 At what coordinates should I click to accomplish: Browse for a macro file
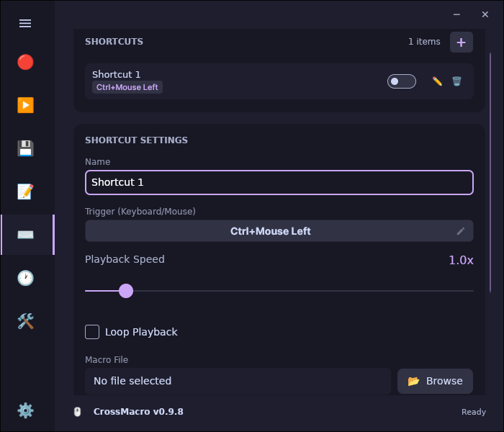click(435, 381)
